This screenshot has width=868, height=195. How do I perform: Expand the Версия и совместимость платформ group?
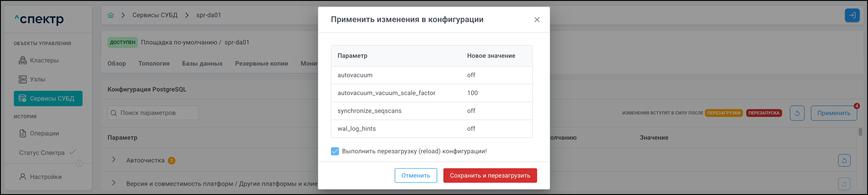(x=114, y=183)
